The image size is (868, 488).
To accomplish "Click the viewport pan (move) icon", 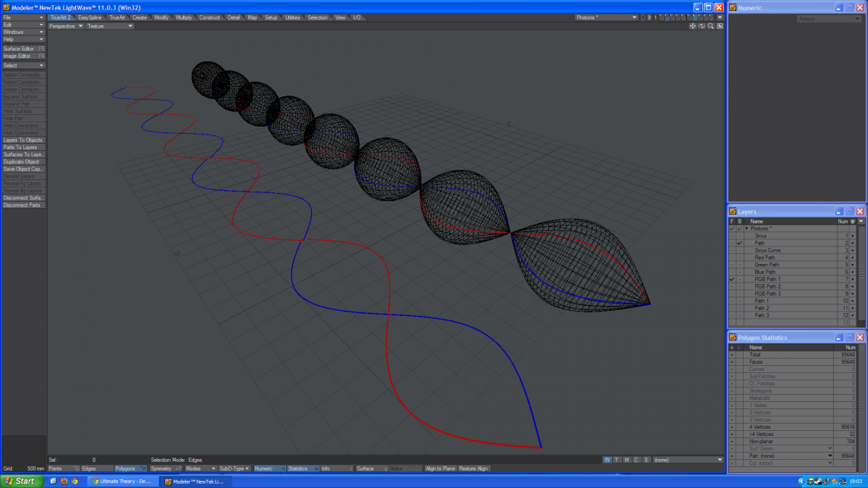I will pyautogui.click(x=692, y=26).
